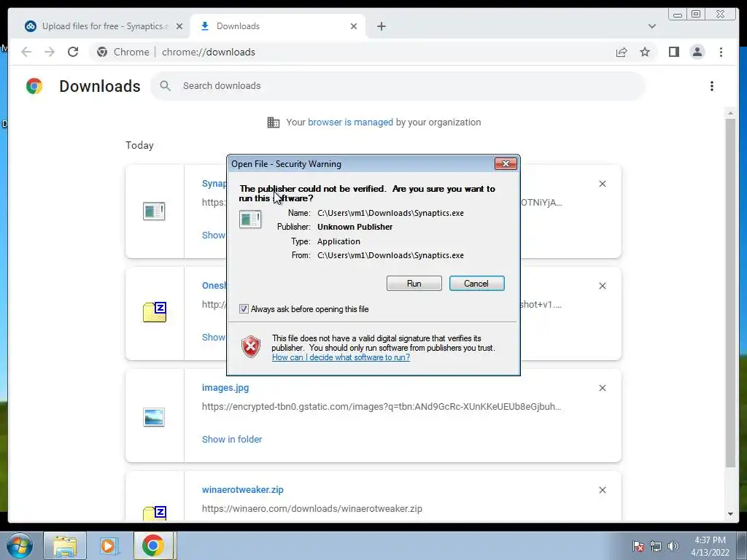Open a new tab with plus button
Image resolution: width=747 pixels, height=560 pixels.
click(x=381, y=27)
